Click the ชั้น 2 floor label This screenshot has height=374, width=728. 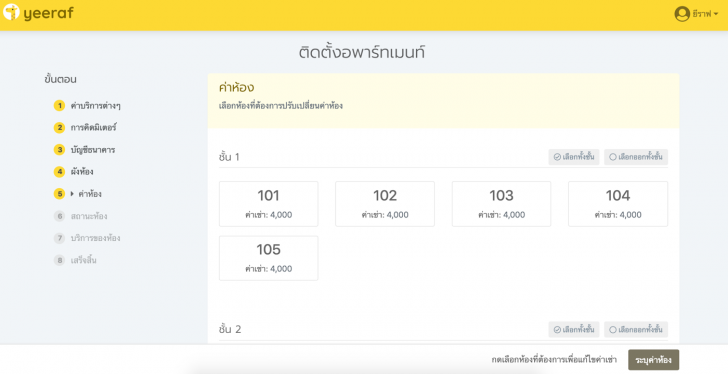230,329
